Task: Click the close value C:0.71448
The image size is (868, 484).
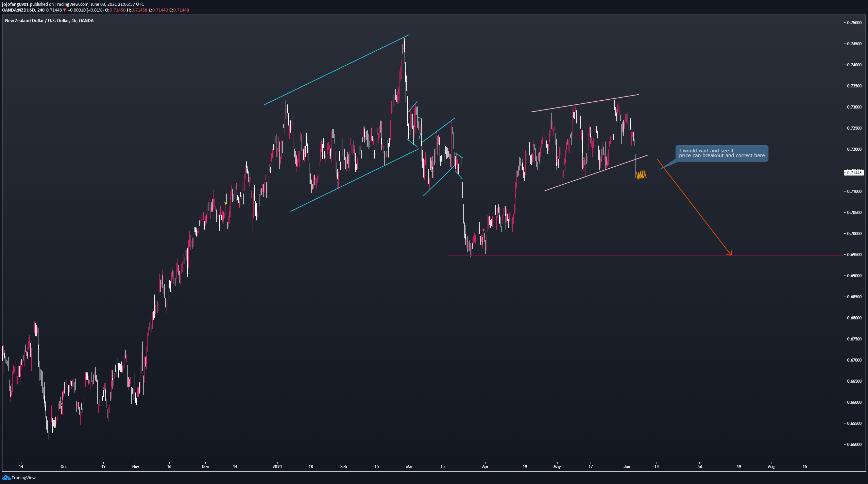Action: click(x=179, y=10)
